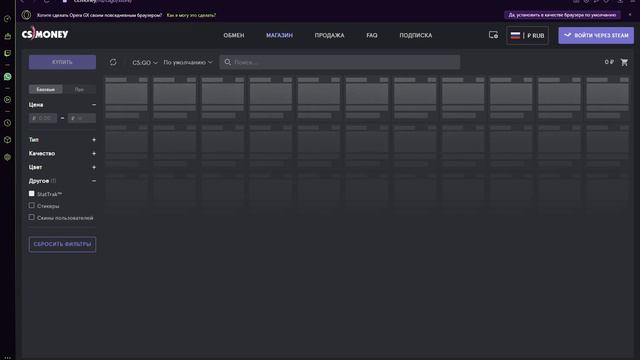640x360 pixels.
Task: Enable the Стикеры checkbox
Action: pyautogui.click(x=31, y=205)
